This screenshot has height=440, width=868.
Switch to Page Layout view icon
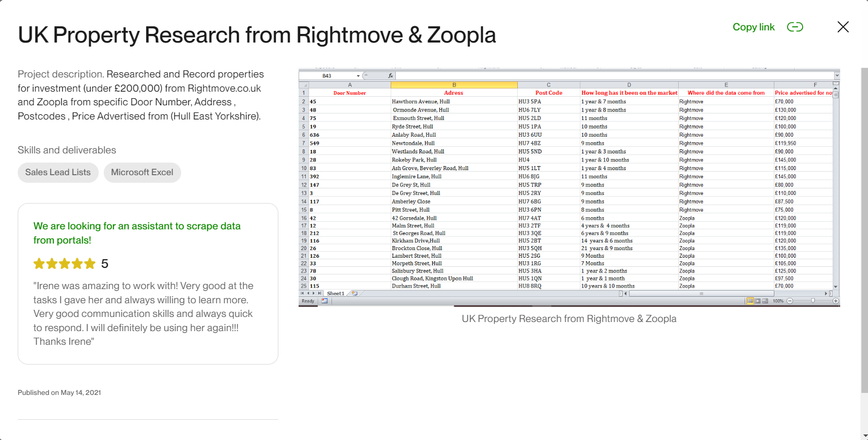click(758, 301)
